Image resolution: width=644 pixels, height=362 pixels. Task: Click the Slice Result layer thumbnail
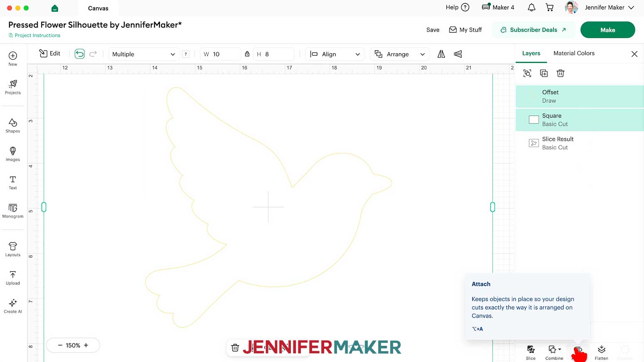tap(534, 143)
